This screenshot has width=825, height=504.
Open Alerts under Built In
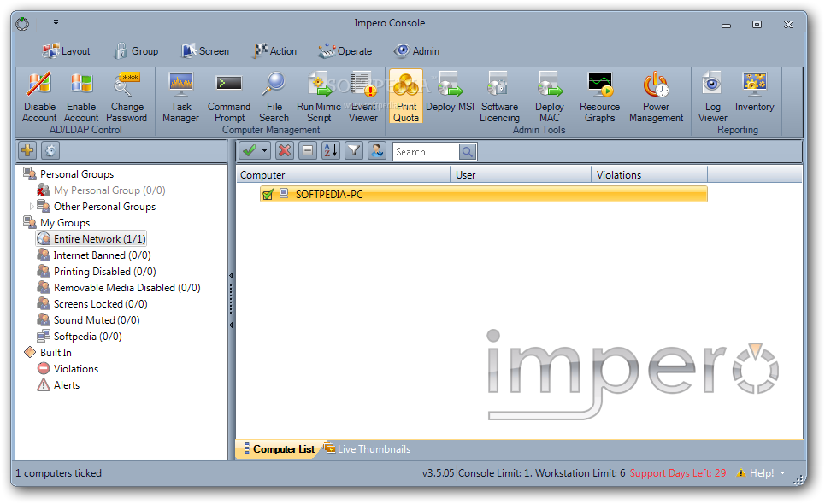58,385
